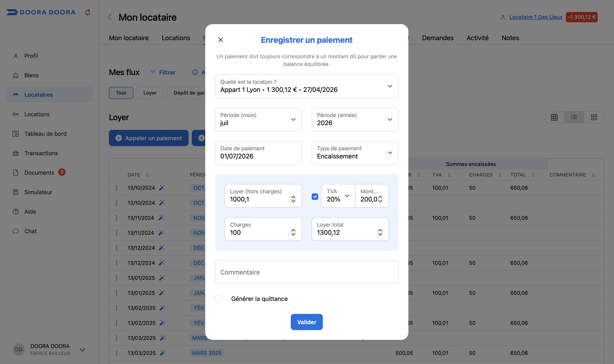Open Locataire 1 Des Lieux link
The height and width of the screenshot is (364, 614).
coord(536,17)
